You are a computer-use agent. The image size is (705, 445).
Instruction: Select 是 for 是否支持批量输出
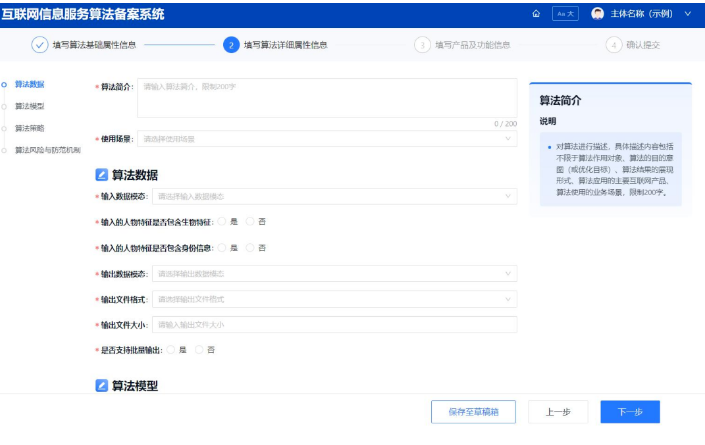tap(171, 349)
